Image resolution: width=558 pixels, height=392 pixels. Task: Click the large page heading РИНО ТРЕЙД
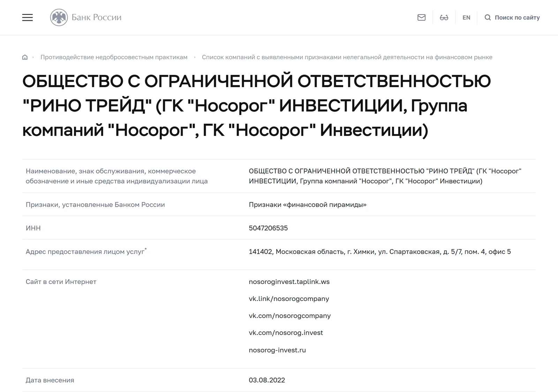[256, 106]
